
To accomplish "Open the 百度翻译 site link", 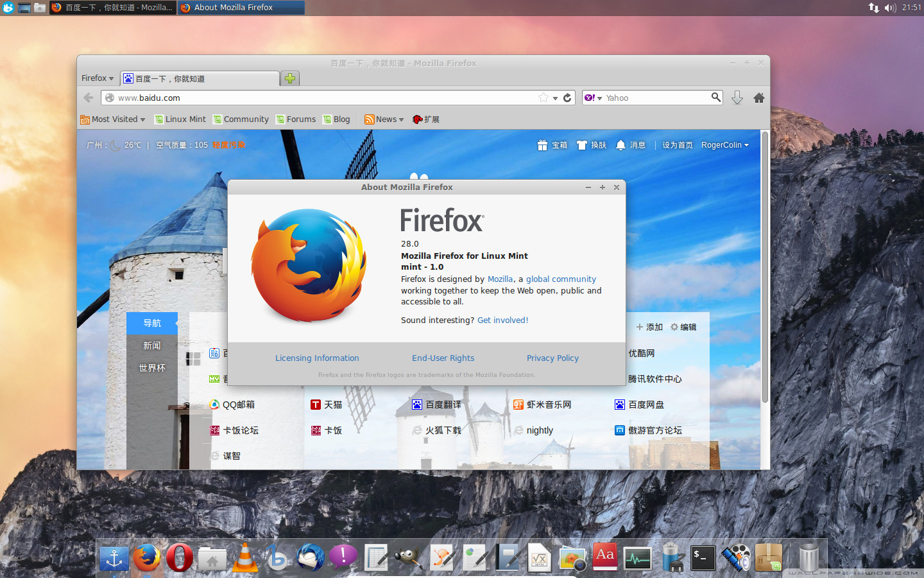I will [x=436, y=405].
